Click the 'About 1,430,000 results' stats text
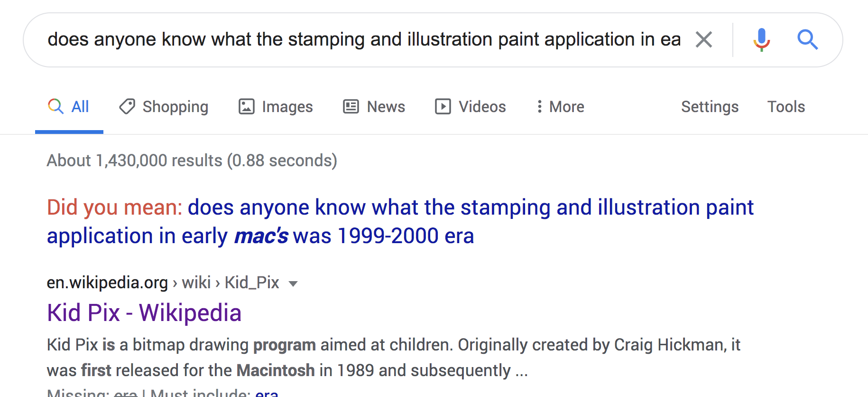The image size is (868, 397). pos(192,161)
